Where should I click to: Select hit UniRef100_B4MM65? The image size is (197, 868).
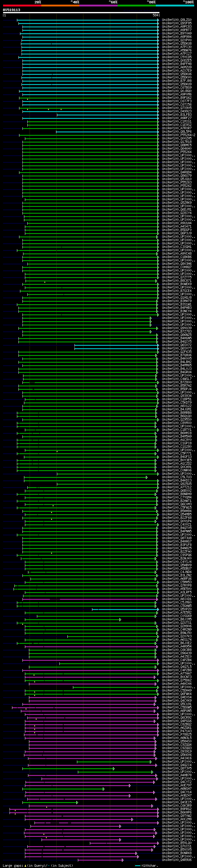[x=176, y=365]
